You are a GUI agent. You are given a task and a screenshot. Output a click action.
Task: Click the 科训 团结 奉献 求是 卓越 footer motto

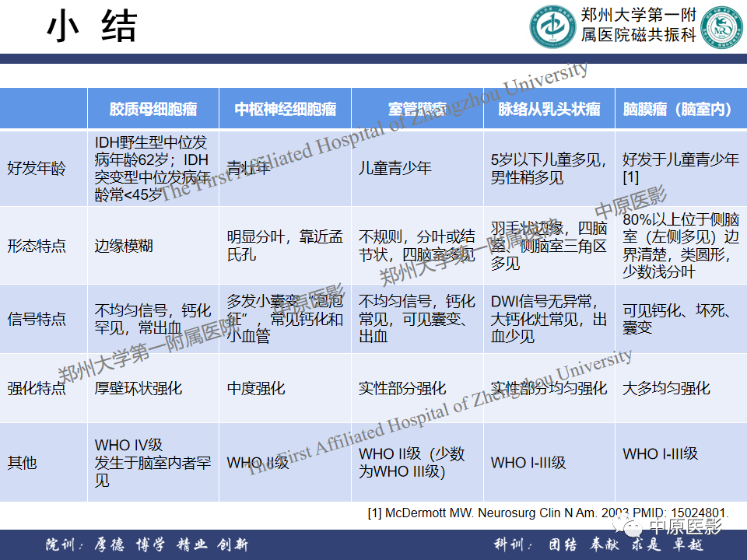pos(598,544)
